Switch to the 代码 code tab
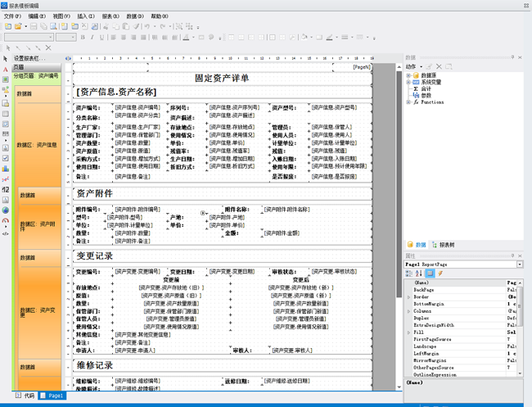 point(25,396)
